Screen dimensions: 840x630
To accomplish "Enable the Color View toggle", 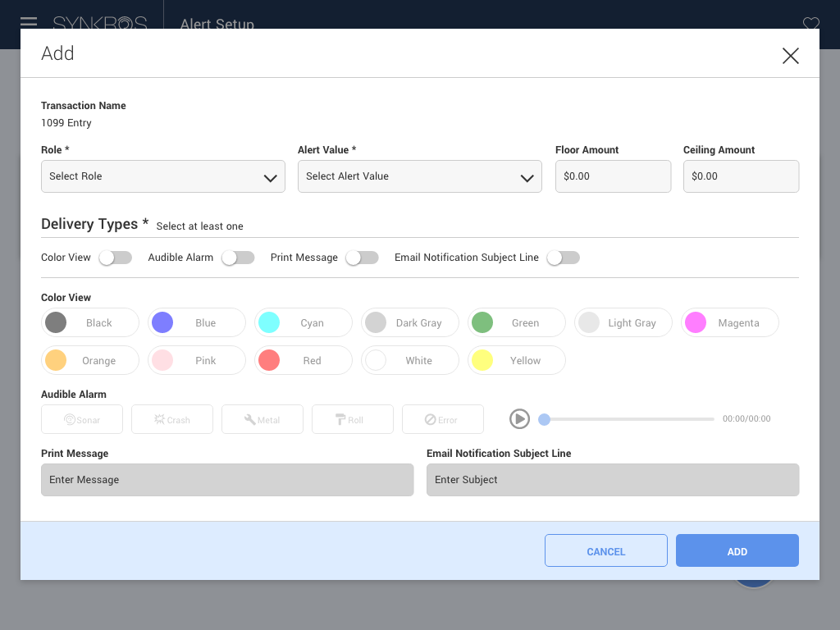I will tap(115, 258).
